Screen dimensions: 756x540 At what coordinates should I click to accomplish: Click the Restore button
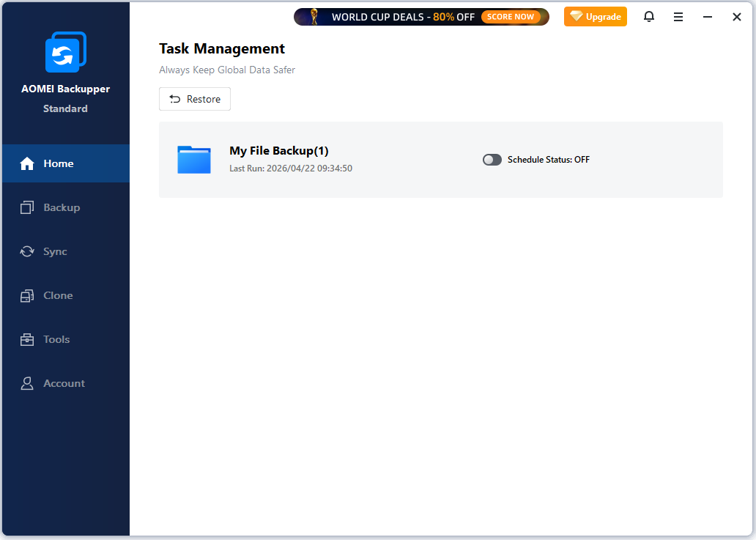[x=195, y=99]
